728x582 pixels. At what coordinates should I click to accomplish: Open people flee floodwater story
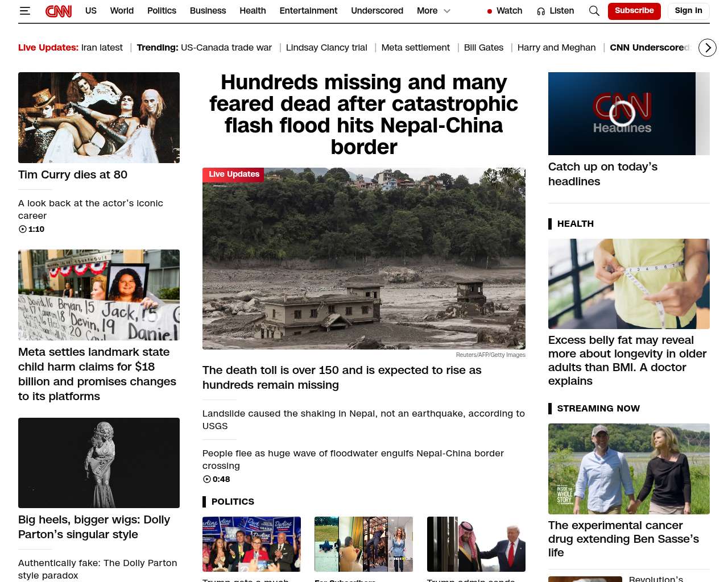pyautogui.click(x=353, y=459)
